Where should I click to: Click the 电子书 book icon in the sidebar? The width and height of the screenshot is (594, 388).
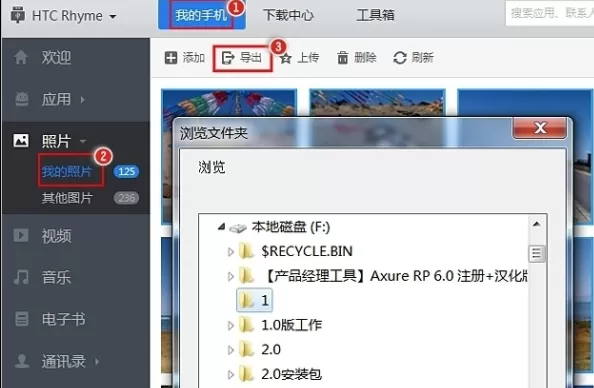click(22, 319)
